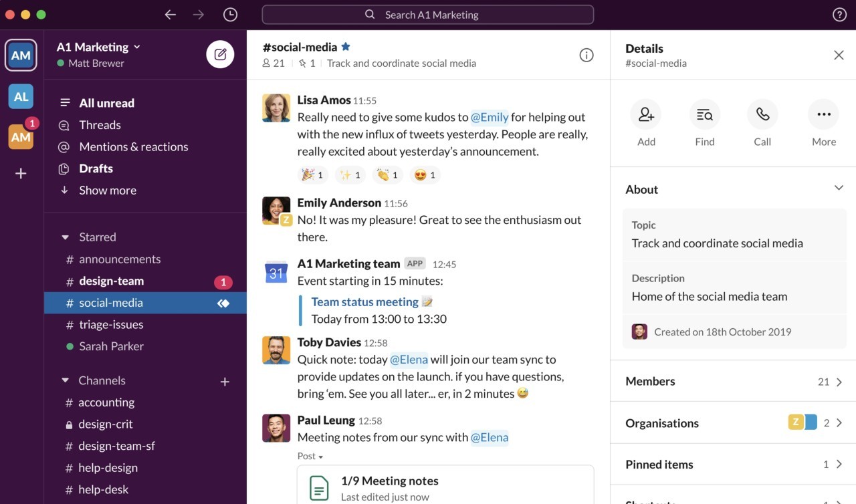Toggle the smiley reaction on Lisa's message
Viewport: 856px width, 504px height.
click(x=423, y=174)
